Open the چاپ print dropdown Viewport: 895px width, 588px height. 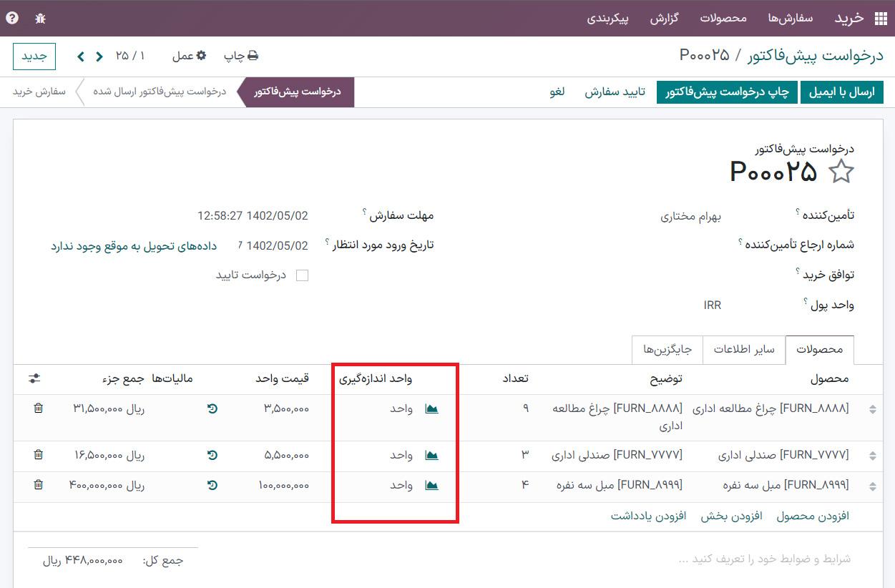click(x=241, y=56)
